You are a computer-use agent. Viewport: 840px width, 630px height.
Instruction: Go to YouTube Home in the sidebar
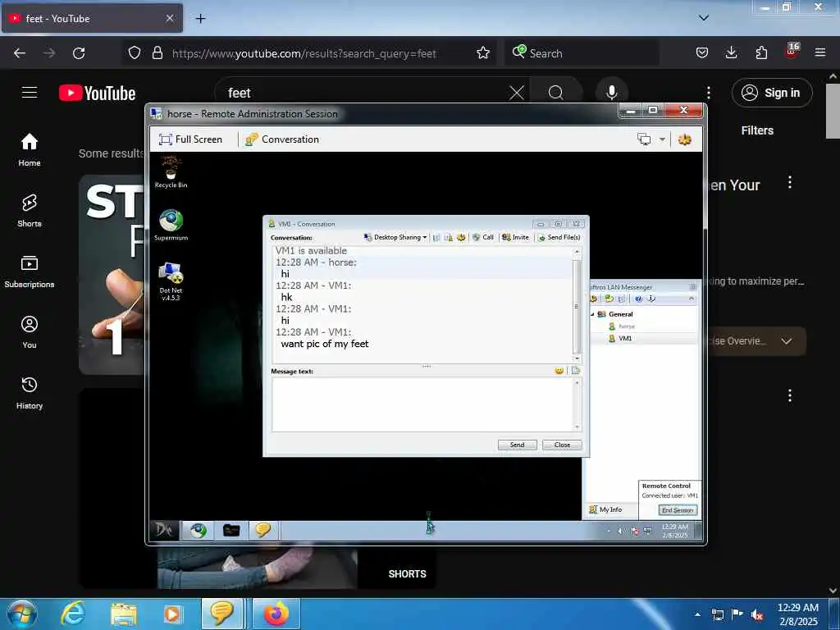(30, 150)
